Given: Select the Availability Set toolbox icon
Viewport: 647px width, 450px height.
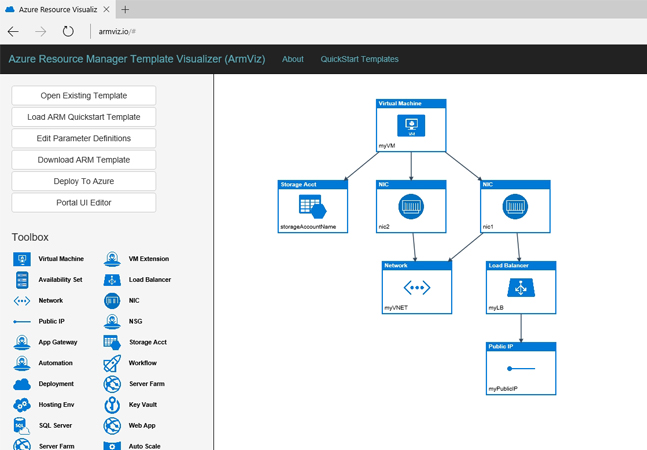Looking at the screenshot, I should click(22, 280).
